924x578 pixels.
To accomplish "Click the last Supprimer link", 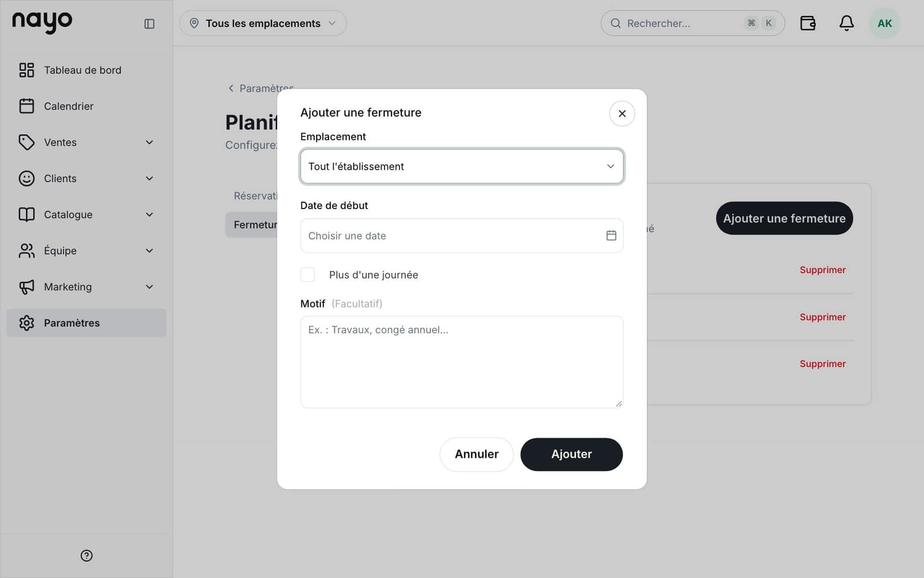I will coord(822,364).
